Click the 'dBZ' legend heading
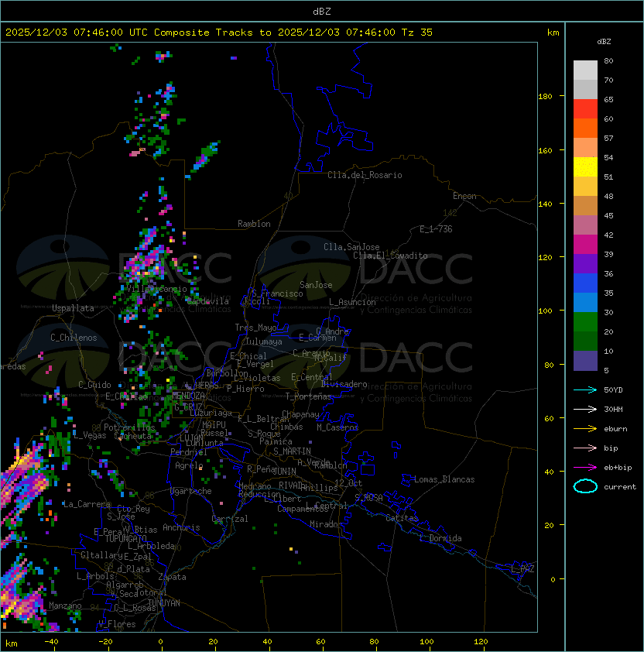This screenshot has height=652, width=644. pyautogui.click(x=604, y=42)
